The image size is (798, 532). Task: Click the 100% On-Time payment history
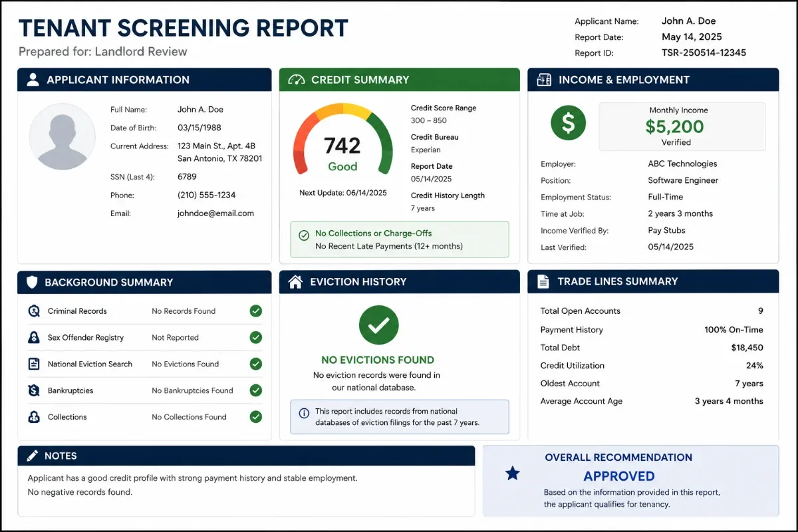click(733, 330)
